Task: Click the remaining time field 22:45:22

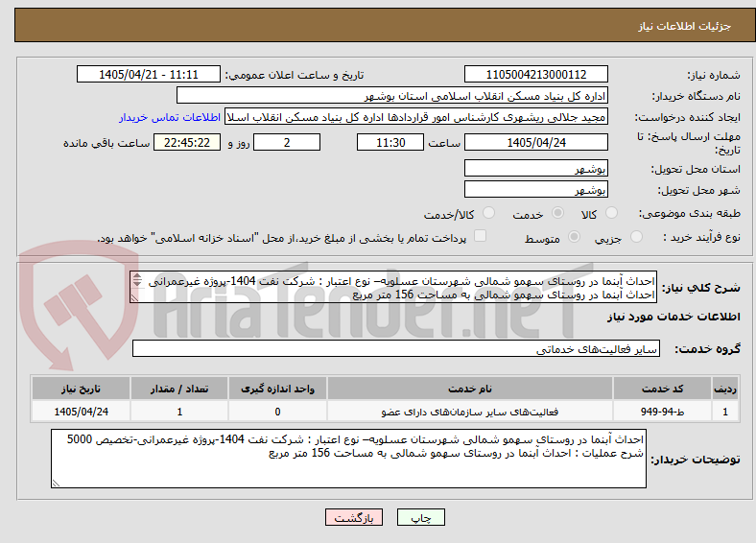Action: [x=187, y=142]
